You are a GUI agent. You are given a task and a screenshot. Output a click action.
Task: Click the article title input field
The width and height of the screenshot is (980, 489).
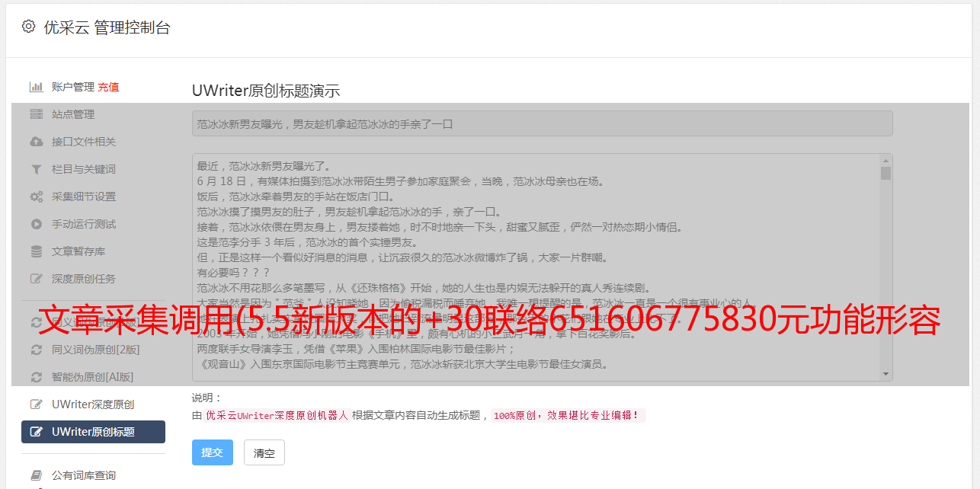click(542, 123)
